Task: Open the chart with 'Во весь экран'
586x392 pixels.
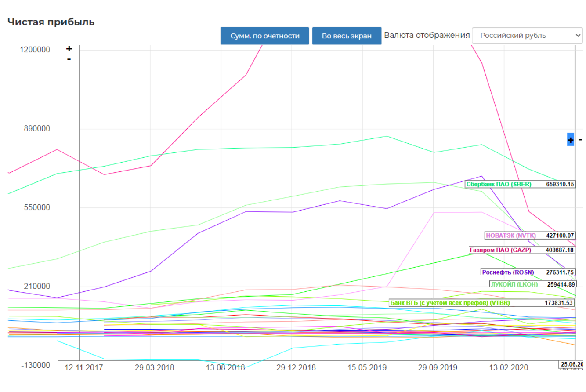Action: point(347,36)
